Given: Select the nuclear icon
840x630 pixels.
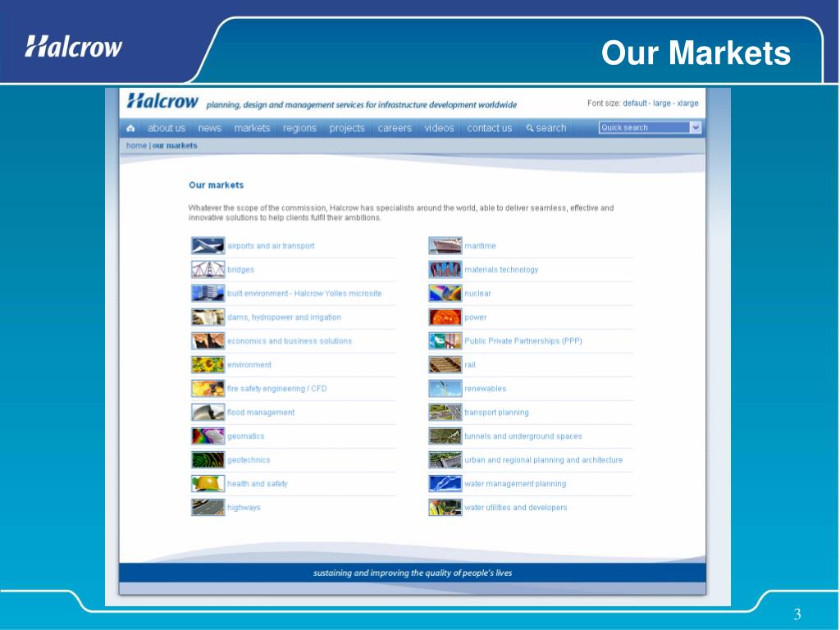Looking at the screenshot, I should (x=445, y=294).
